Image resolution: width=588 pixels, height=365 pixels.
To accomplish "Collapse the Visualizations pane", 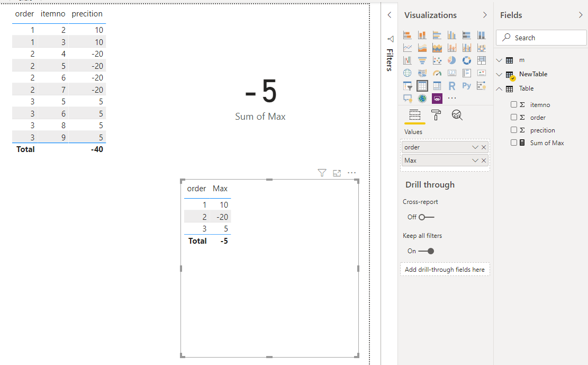I will [x=485, y=15].
